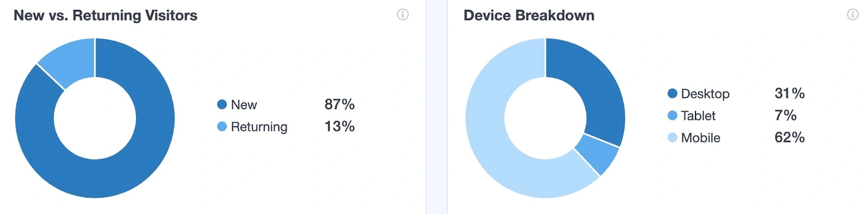Open info icon for New vs. Returning Visitors
This screenshot has height=214, width=868.
click(403, 15)
